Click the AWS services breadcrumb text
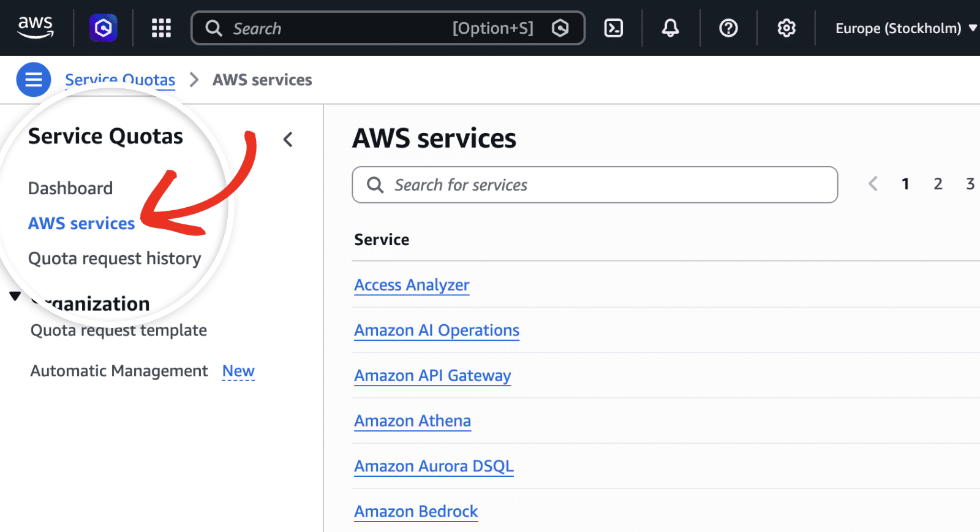This screenshot has width=980, height=532. click(x=262, y=80)
